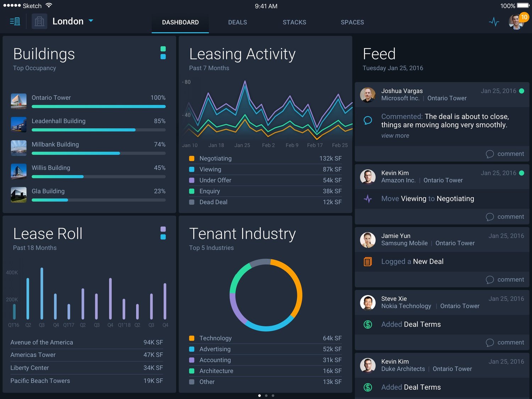Click the purple pulse icon beside Move Viewing
Viewport: 532px width, 399px height.
coord(368,199)
